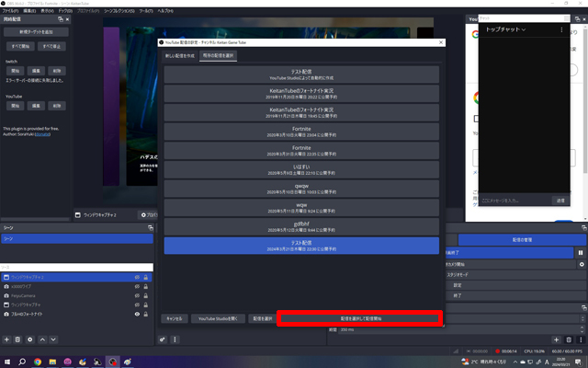The height and width of the screenshot is (368, 588).
Task: Open Windows Search from taskbar
Action: pyautogui.click(x=22, y=362)
